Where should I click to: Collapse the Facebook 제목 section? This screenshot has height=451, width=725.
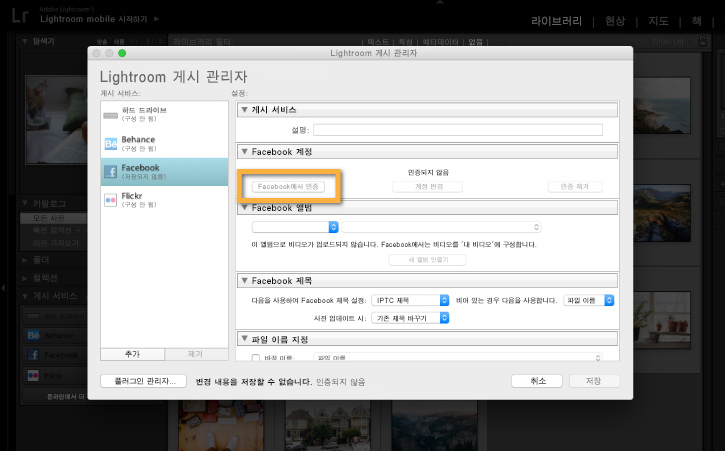pyautogui.click(x=245, y=280)
